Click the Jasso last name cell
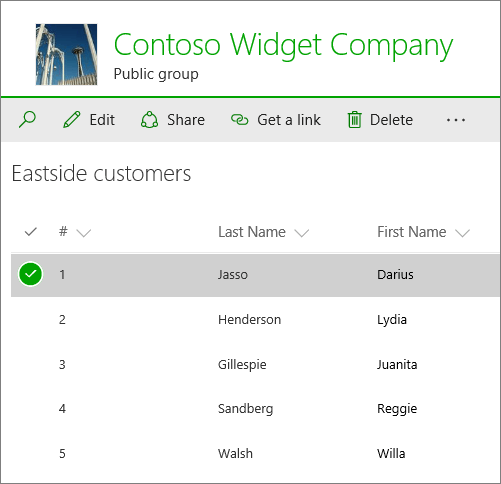Image resolution: width=501 pixels, height=484 pixels. click(233, 275)
